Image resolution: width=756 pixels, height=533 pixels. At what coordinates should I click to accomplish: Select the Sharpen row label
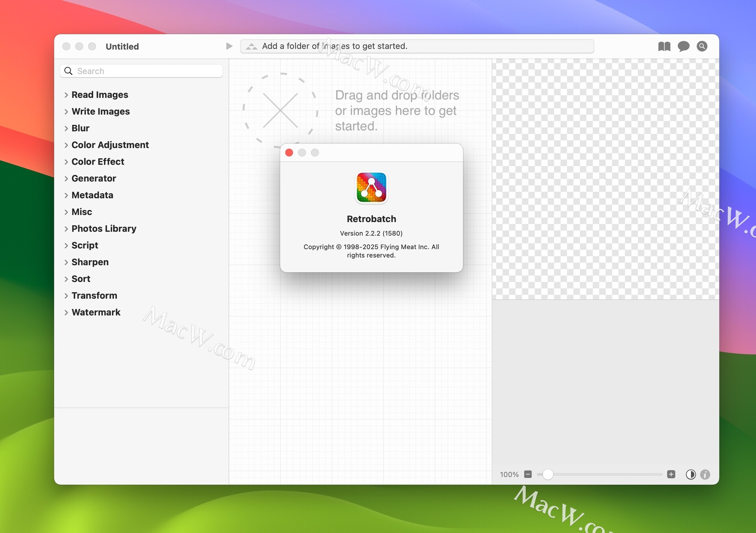(90, 262)
